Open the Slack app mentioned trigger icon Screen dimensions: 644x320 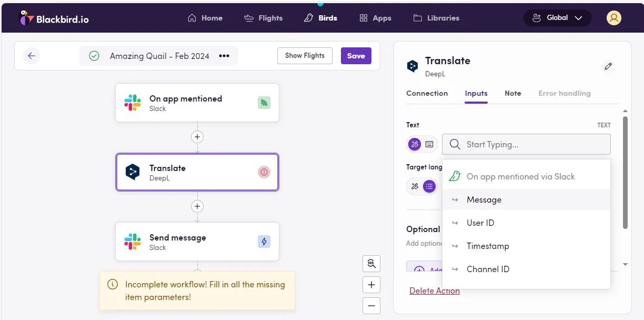(x=133, y=102)
